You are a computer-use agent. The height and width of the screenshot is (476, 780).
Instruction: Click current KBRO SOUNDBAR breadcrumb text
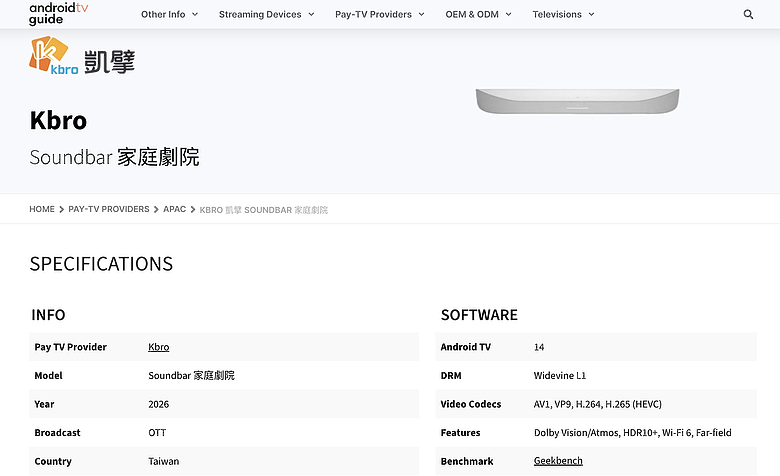pos(264,210)
